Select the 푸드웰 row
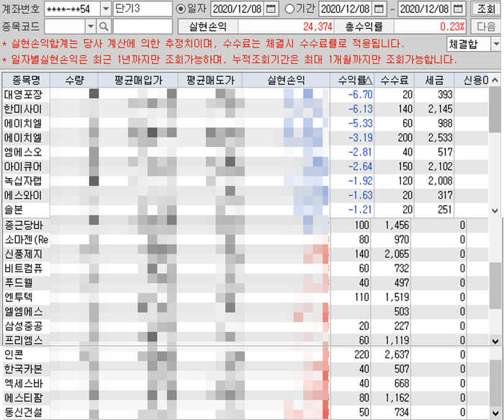 click(246, 282)
